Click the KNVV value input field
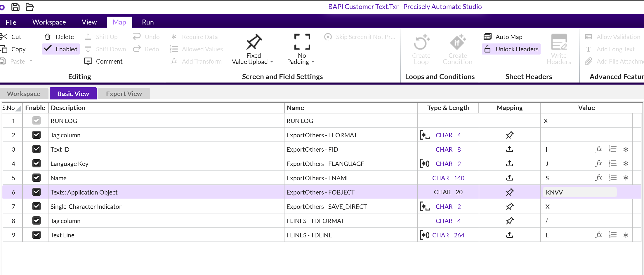Viewport: 644px width, 275px height. 579,192
